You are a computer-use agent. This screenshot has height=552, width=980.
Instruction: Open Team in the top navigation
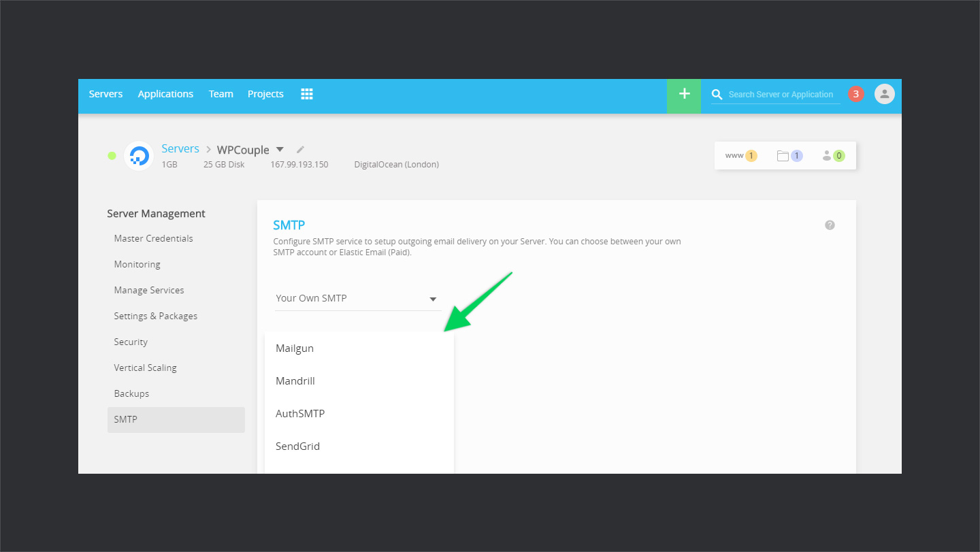(221, 94)
